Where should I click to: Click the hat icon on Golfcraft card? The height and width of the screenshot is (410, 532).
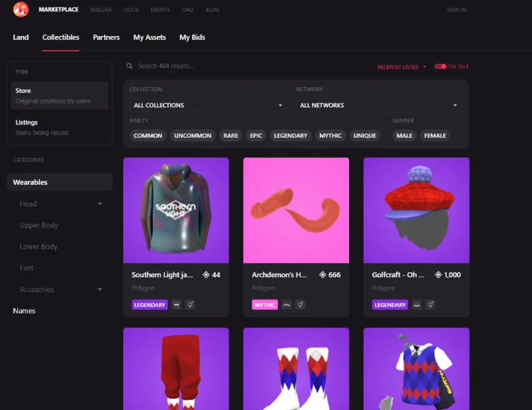click(417, 305)
